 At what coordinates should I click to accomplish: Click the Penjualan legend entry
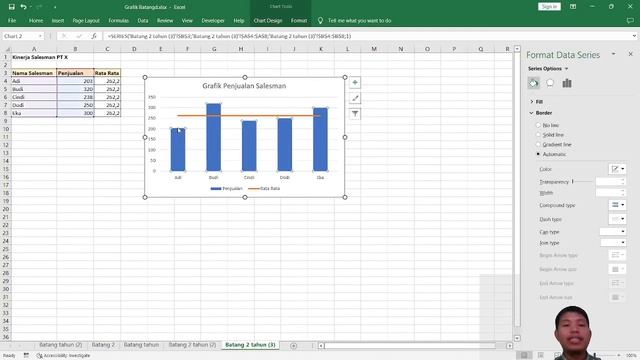click(x=227, y=189)
